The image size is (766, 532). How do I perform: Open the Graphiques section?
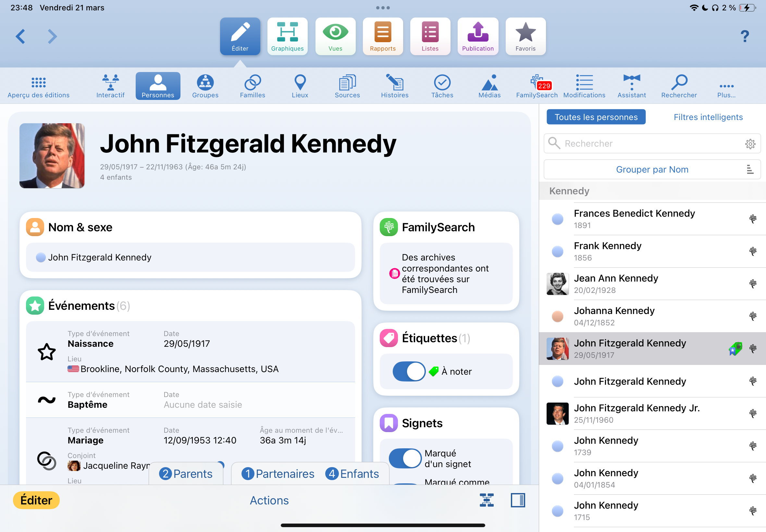(x=287, y=36)
